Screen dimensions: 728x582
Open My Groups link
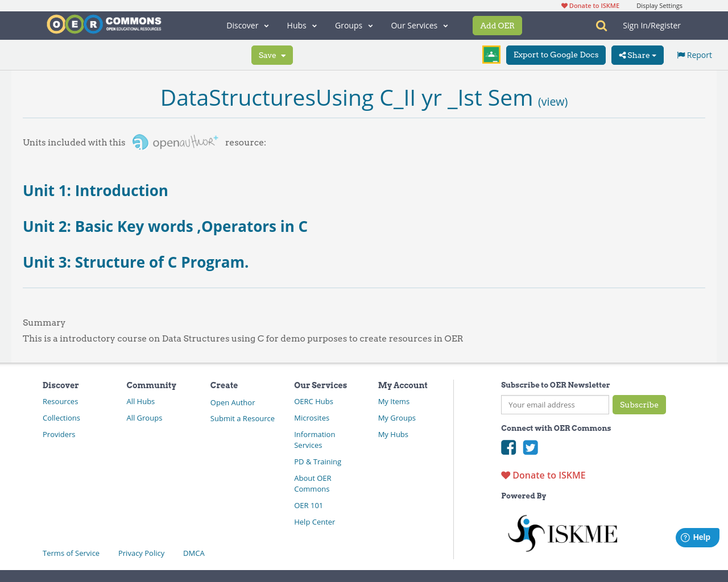tap(397, 418)
